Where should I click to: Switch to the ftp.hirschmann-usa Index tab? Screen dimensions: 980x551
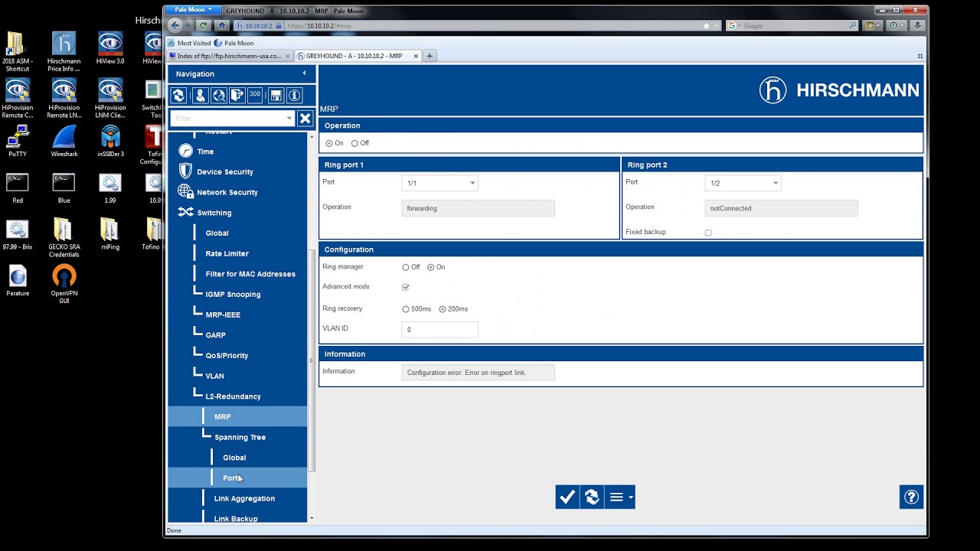[230, 56]
